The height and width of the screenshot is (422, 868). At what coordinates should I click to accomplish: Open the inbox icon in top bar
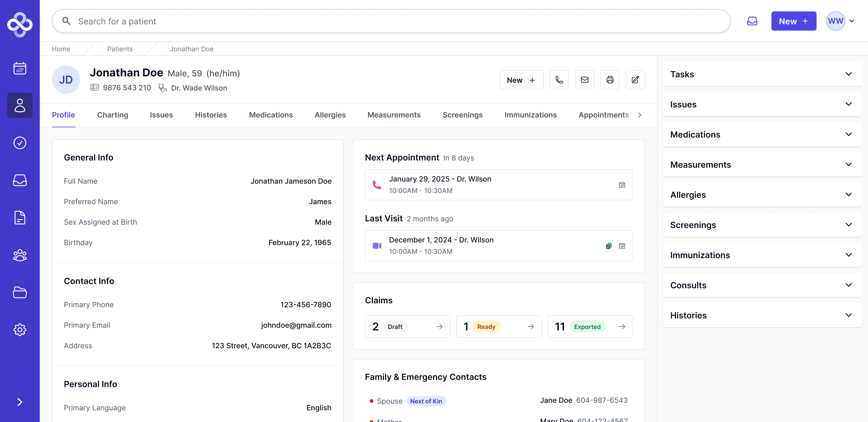(752, 21)
